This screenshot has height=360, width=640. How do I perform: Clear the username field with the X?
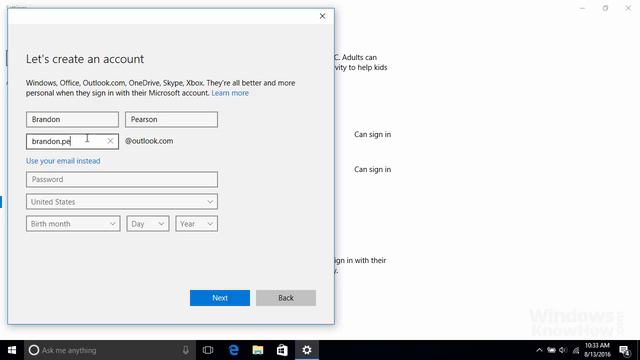click(x=110, y=141)
